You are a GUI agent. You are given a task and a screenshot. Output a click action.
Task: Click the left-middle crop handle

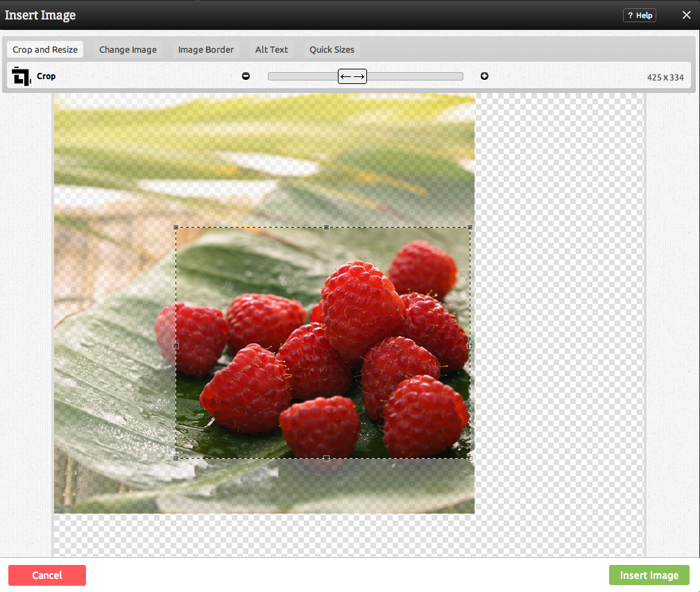(x=176, y=345)
